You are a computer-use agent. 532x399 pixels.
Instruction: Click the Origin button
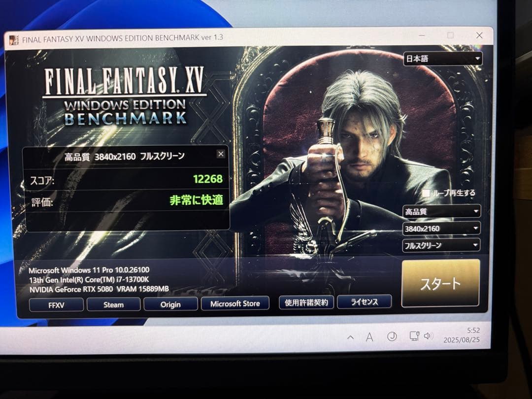pos(171,304)
